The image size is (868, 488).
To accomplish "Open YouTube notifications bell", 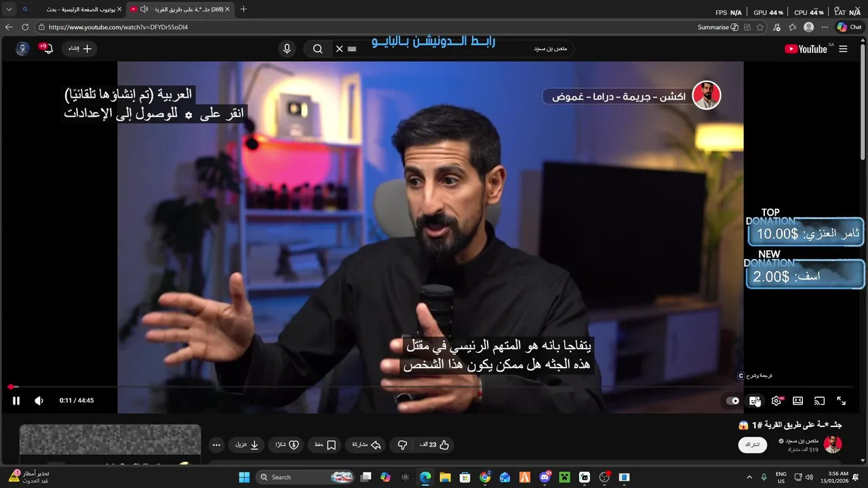I will pyautogui.click(x=47, y=49).
